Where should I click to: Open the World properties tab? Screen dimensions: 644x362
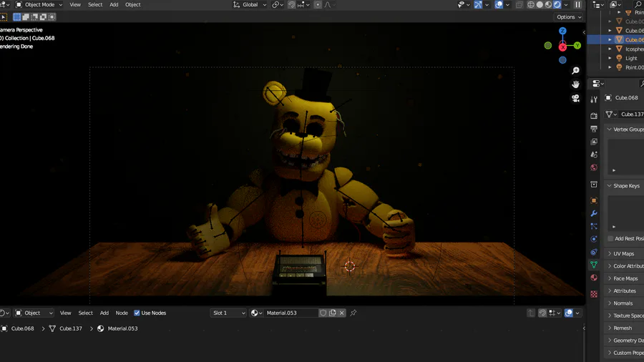[x=594, y=167]
